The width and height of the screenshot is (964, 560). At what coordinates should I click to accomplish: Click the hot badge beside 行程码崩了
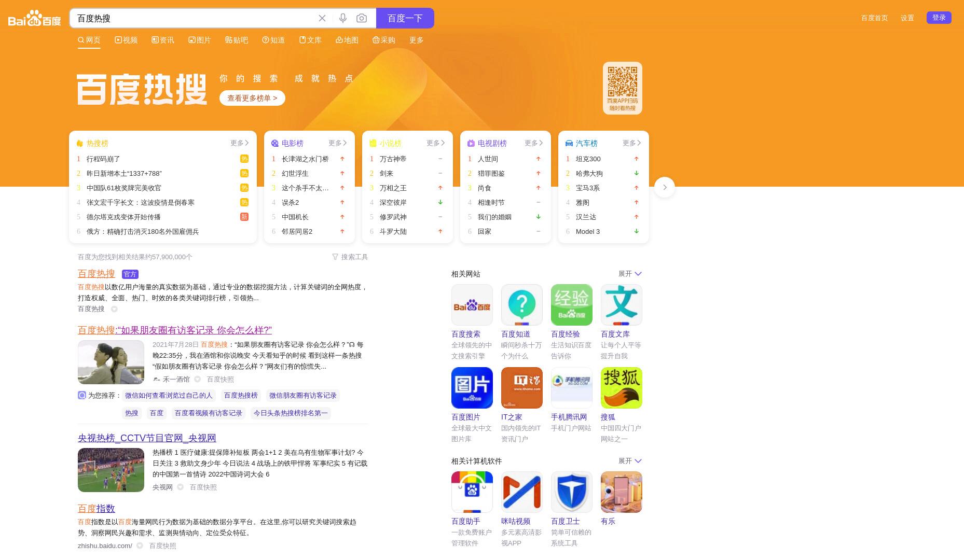coord(244,159)
